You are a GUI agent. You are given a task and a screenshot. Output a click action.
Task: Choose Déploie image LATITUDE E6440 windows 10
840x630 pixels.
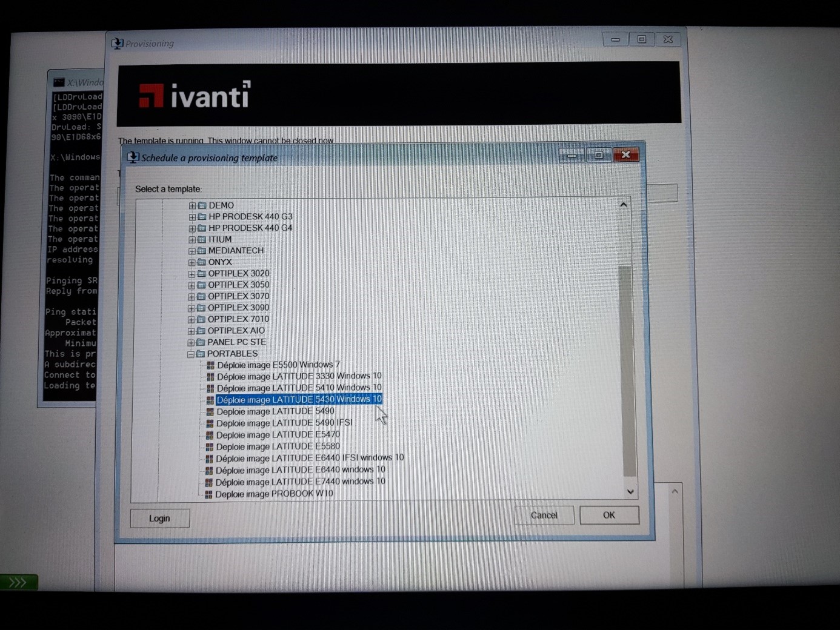(300, 470)
